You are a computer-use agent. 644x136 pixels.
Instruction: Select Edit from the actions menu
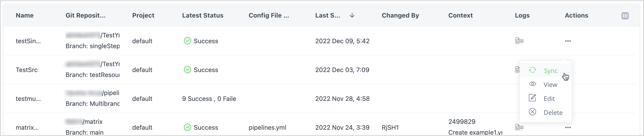(549, 99)
